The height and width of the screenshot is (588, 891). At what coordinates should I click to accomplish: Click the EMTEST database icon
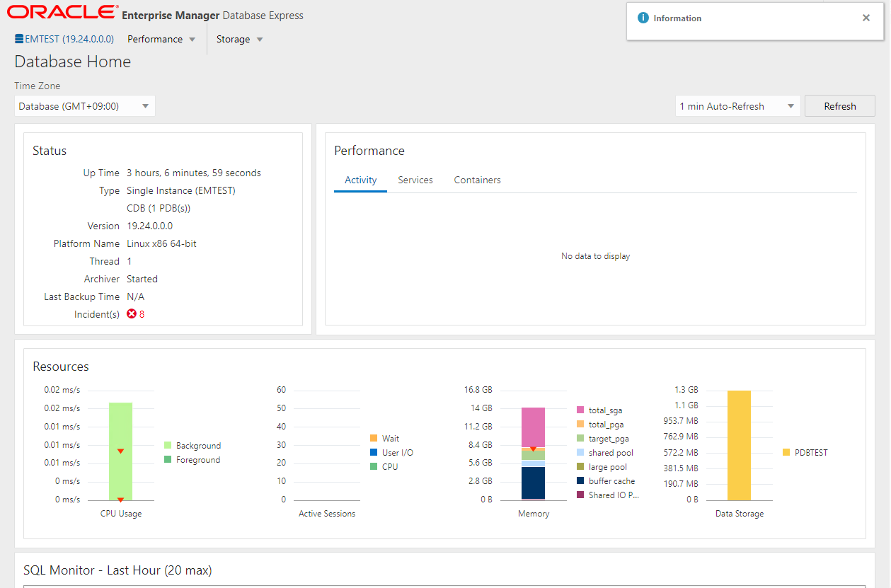tap(19, 39)
